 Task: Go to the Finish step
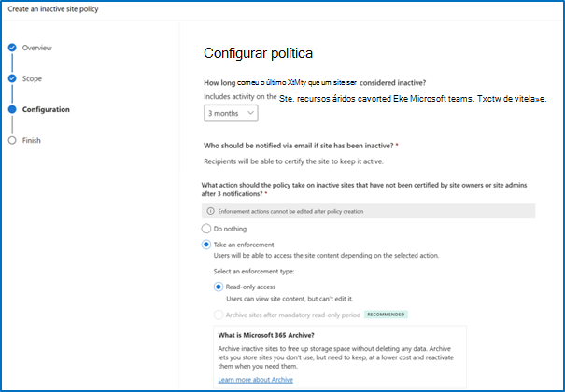pos(32,140)
